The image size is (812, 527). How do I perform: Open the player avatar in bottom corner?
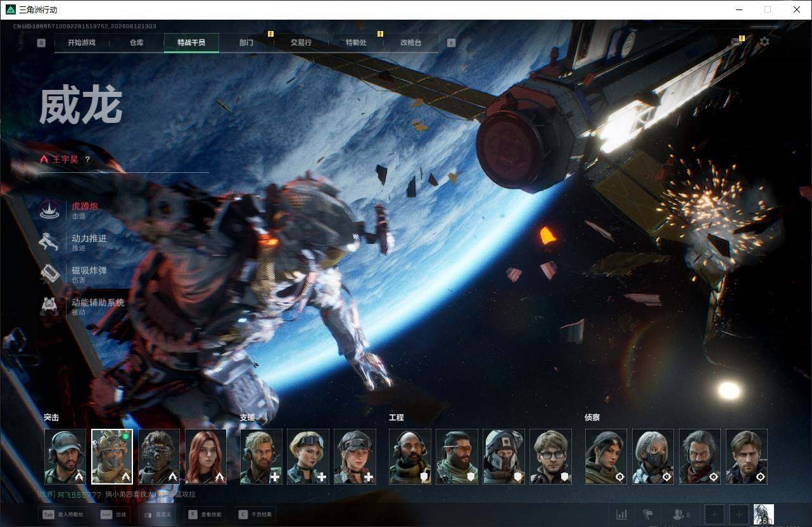point(764,514)
